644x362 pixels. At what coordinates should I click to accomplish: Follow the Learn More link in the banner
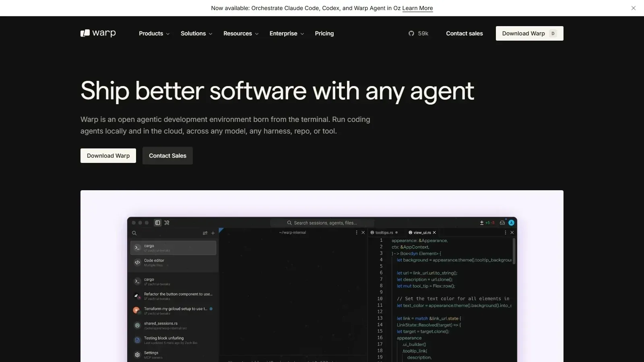coord(417,8)
